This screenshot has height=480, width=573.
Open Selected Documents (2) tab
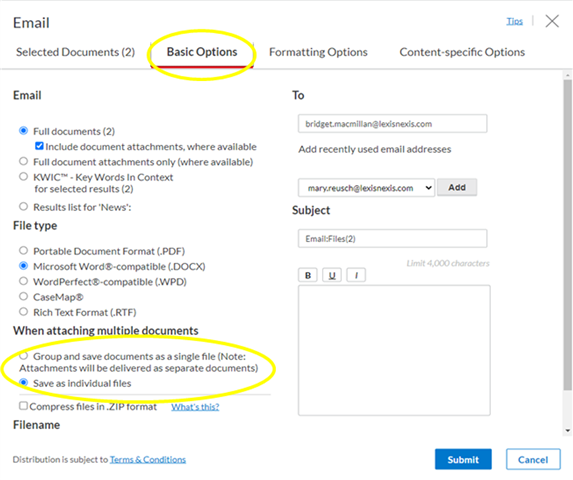[75, 52]
